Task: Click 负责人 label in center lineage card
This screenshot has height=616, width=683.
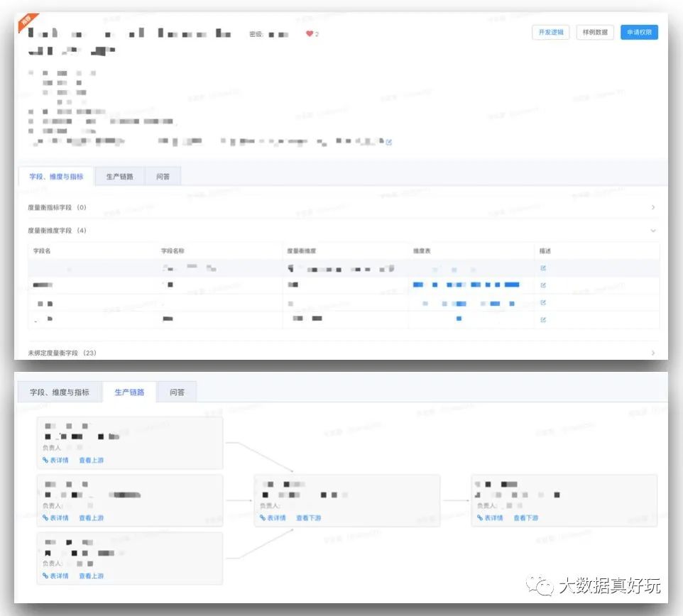Action: pos(270,506)
